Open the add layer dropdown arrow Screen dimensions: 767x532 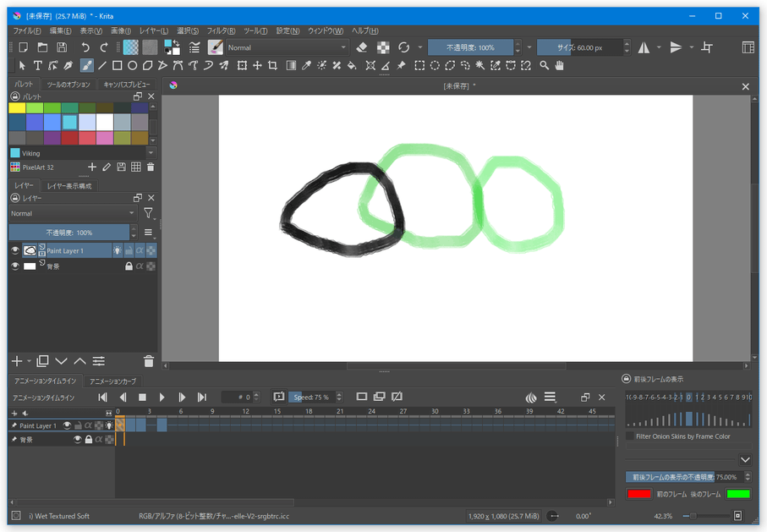[x=29, y=361]
